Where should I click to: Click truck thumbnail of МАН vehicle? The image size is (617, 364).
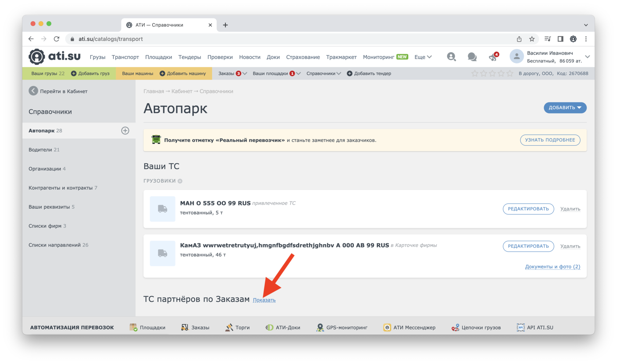pyautogui.click(x=163, y=209)
